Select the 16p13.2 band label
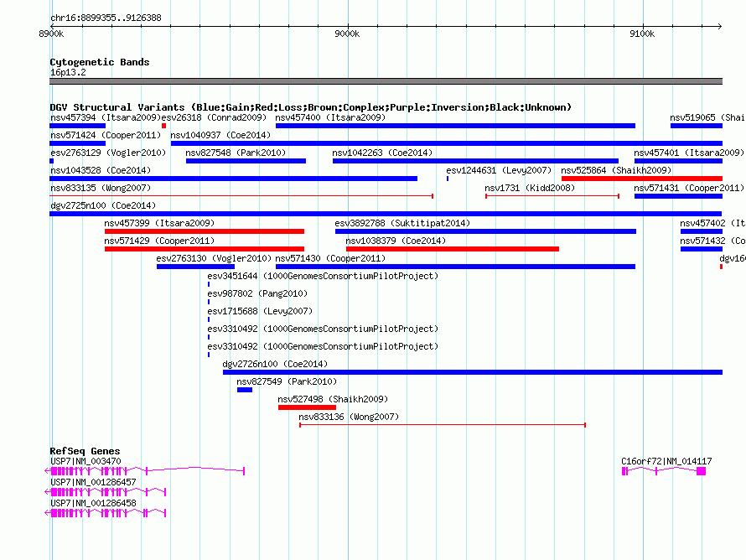746x560 pixels. tap(68, 72)
